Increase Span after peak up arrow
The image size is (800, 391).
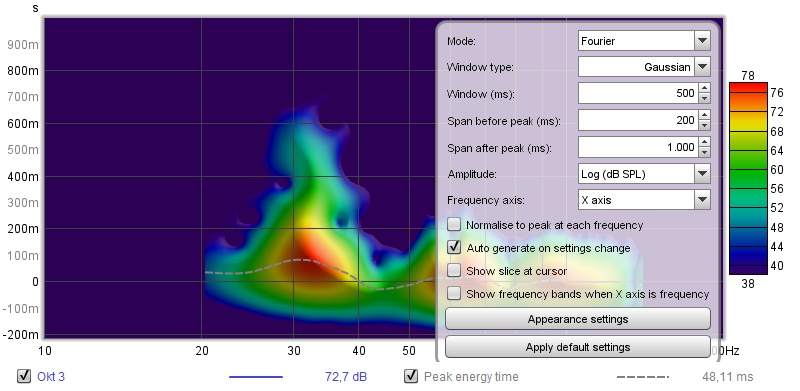pyautogui.click(x=704, y=142)
